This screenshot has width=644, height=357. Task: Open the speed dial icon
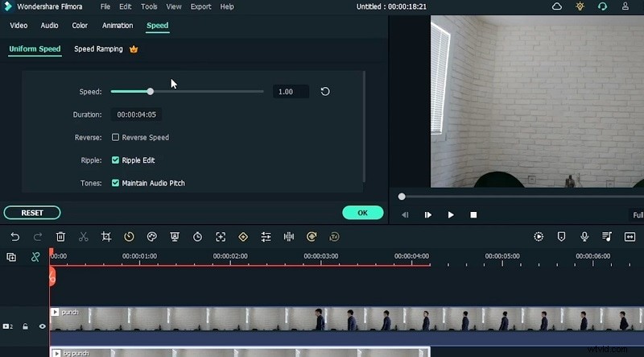(x=129, y=236)
